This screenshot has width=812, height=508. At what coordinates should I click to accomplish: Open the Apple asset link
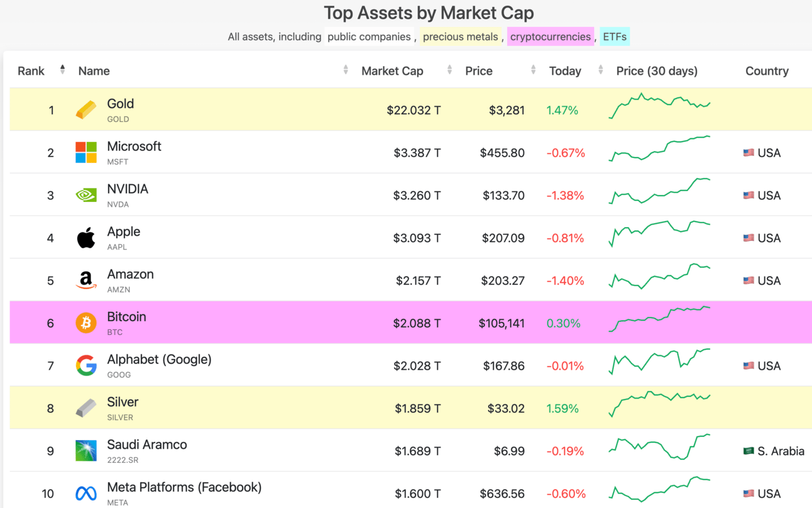(124, 232)
